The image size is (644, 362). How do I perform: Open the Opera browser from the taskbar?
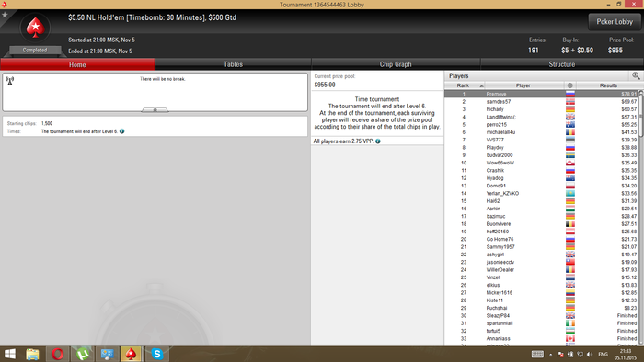[x=58, y=354]
